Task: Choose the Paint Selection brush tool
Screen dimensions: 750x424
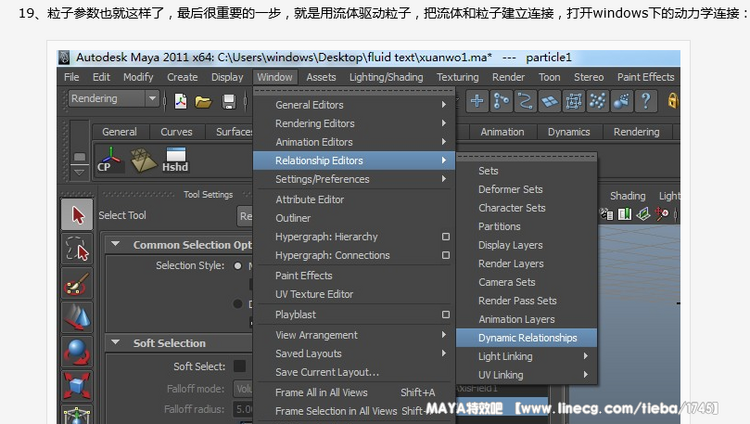Action: (x=77, y=283)
